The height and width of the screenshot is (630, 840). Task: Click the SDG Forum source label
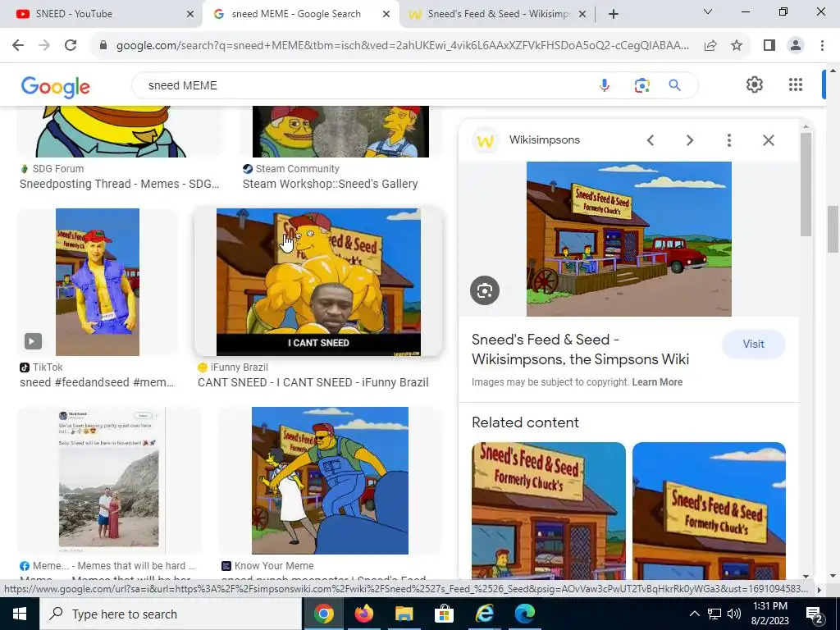[x=58, y=169]
